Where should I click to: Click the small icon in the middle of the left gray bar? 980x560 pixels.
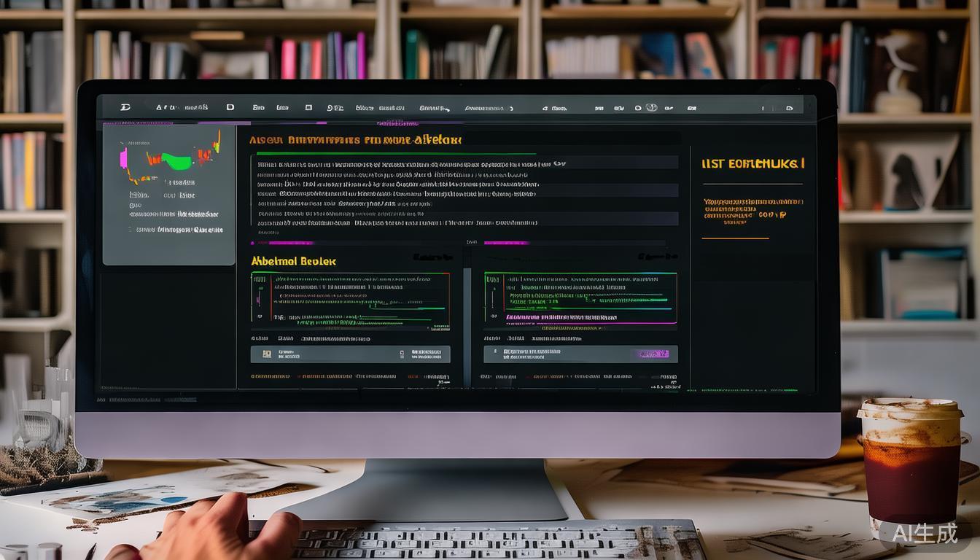402,354
